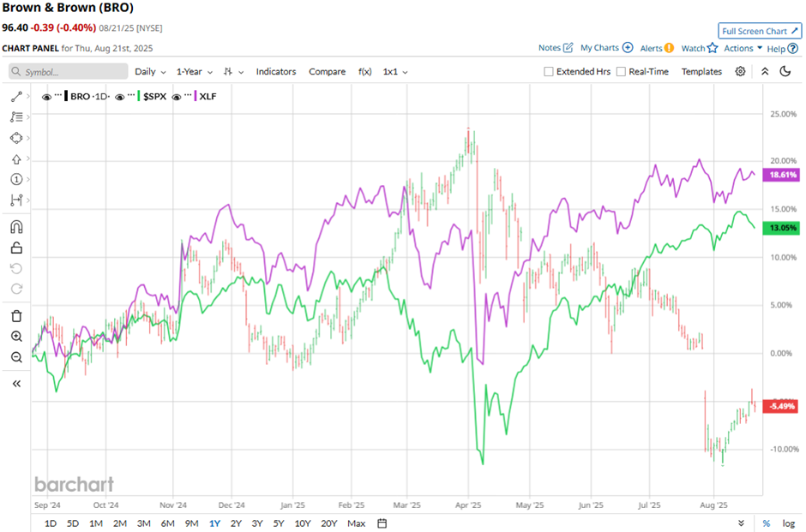Delete drawings with the trash icon
806x532 pixels.
16,316
